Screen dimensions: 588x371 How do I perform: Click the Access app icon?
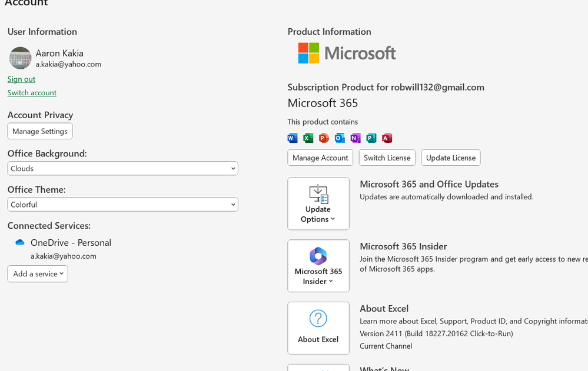pos(387,138)
